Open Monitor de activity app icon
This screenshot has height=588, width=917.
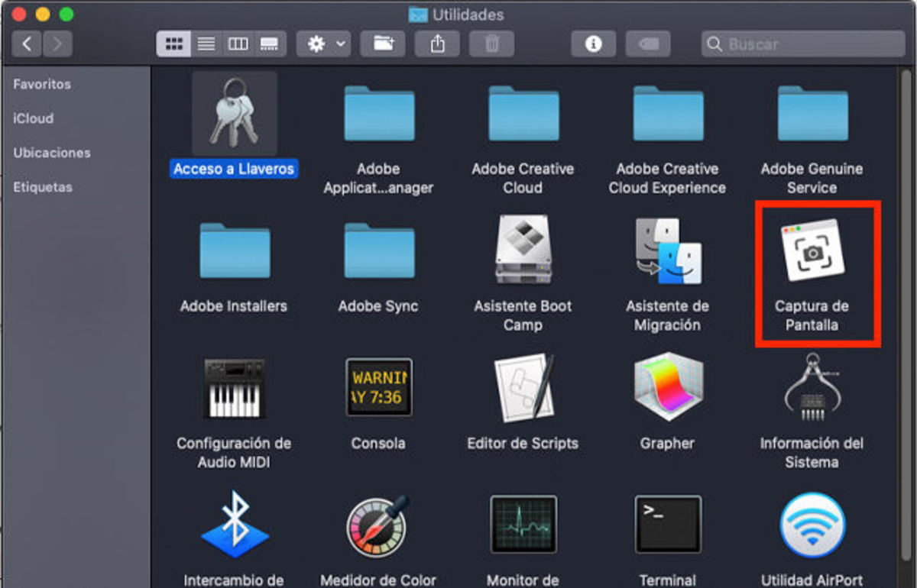point(523,525)
